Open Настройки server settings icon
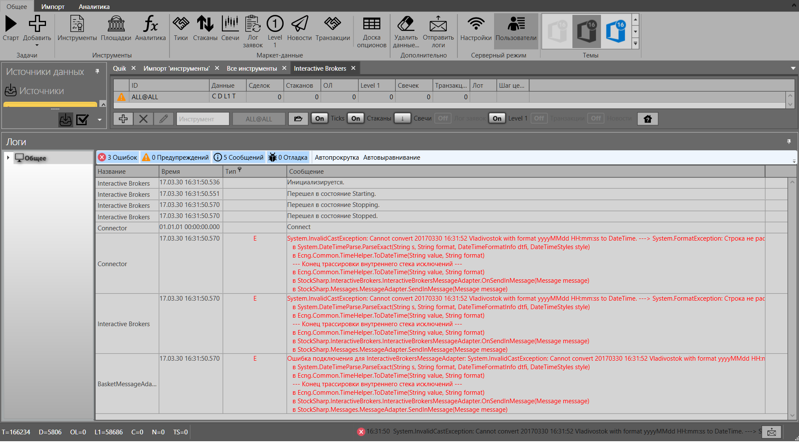This screenshot has height=442, width=799. point(476,28)
